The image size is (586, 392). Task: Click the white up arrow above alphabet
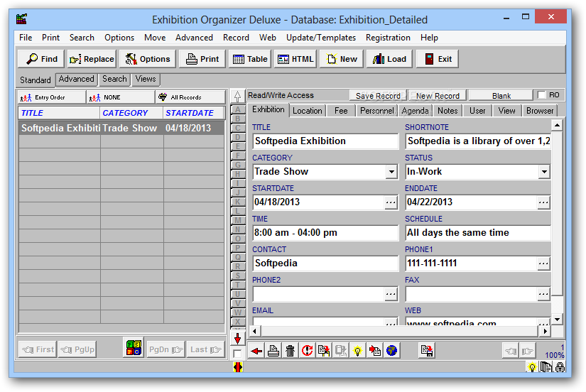[237, 97]
